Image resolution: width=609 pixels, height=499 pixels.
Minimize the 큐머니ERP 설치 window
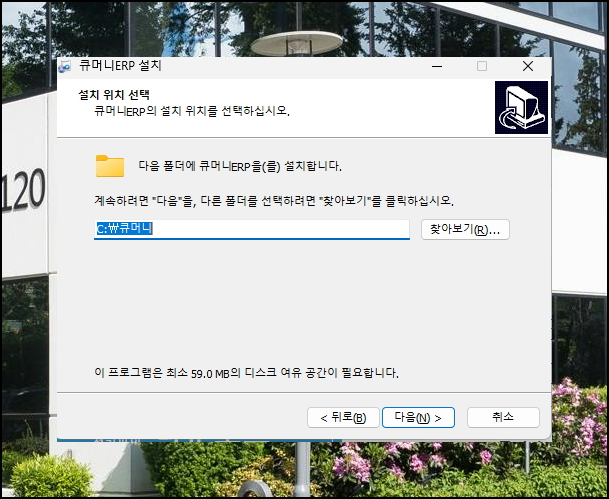437,66
